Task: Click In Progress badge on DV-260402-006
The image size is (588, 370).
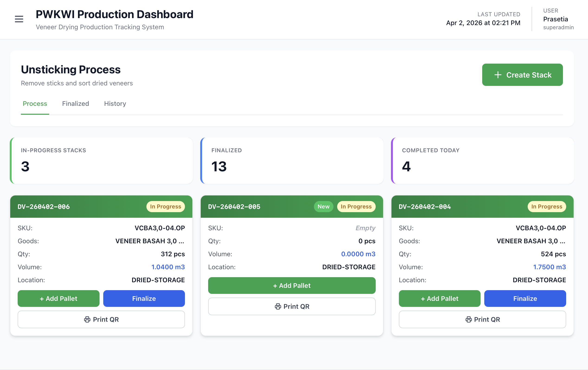Action: [165, 207]
